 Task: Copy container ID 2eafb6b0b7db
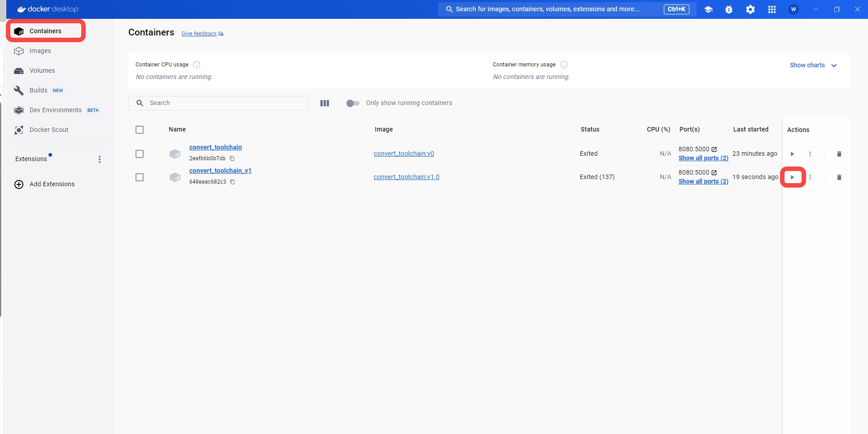click(x=232, y=158)
